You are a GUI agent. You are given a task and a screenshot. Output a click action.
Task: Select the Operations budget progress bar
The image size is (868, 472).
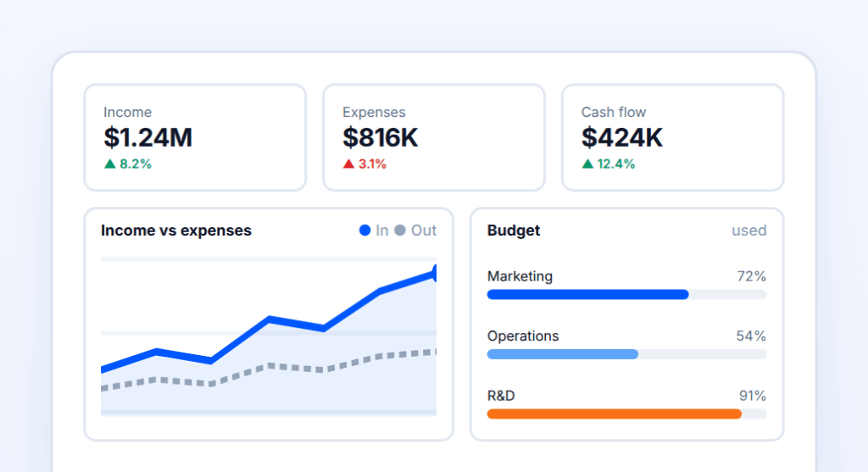[626, 354]
